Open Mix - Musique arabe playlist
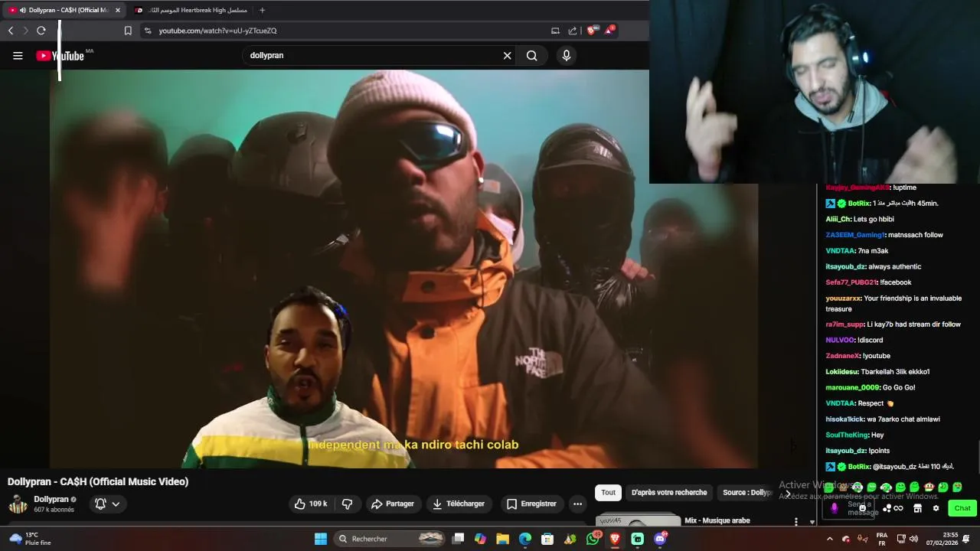 (717, 520)
